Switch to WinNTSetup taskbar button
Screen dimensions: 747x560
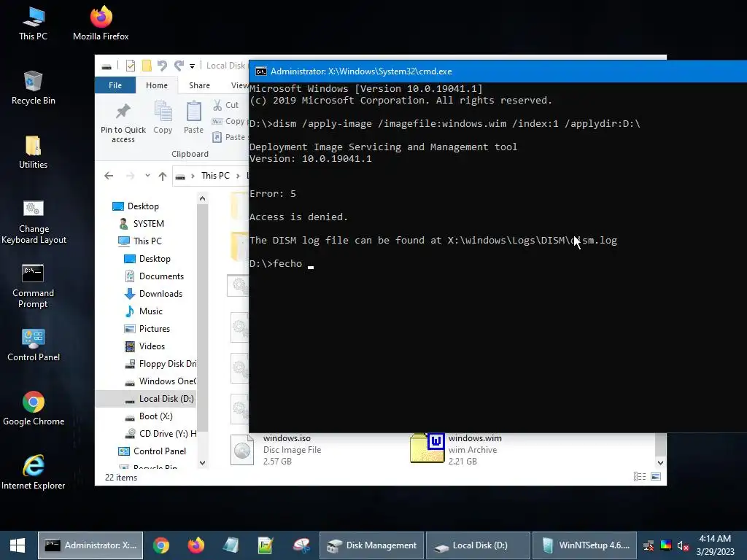584,545
